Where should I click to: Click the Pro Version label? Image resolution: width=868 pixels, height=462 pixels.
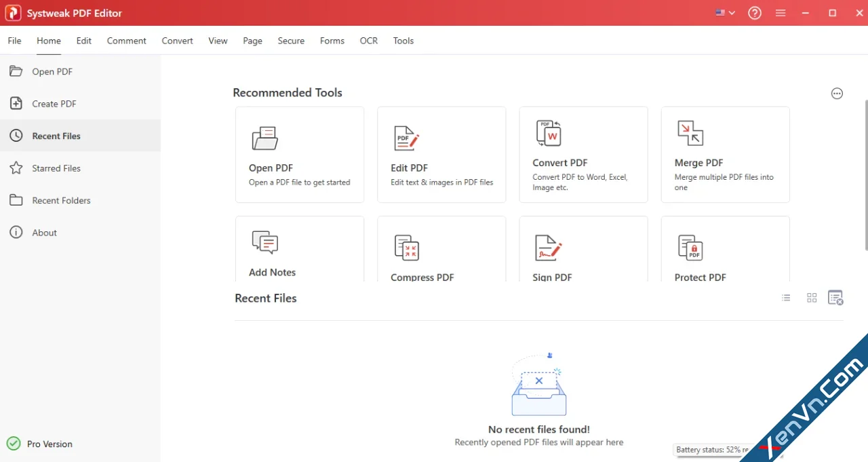(x=50, y=444)
